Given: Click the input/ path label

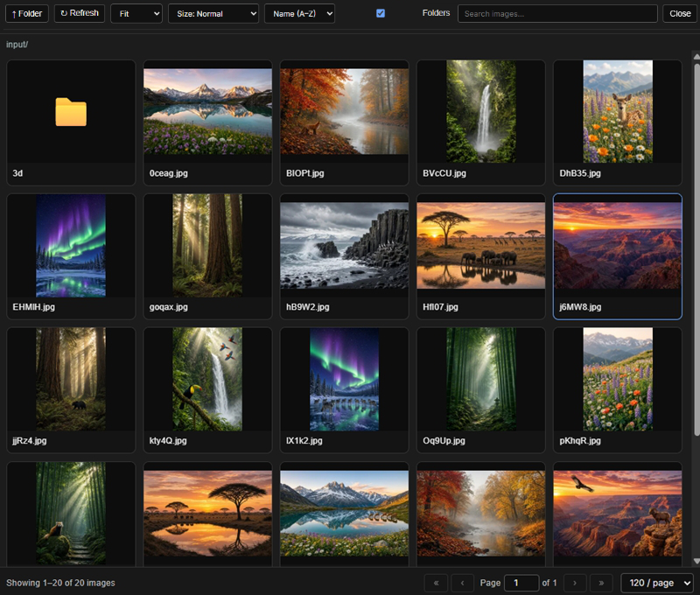Looking at the screenshot, I should click(17, 45).
